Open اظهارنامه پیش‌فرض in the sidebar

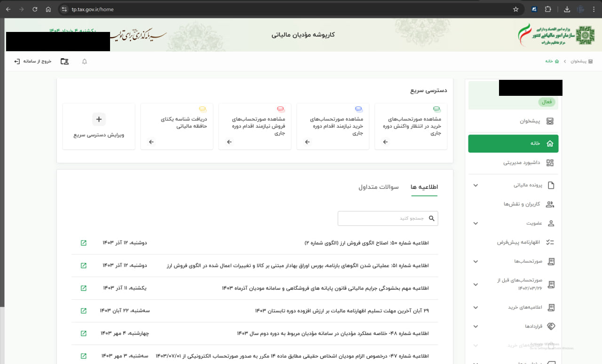tap(513, 242)
